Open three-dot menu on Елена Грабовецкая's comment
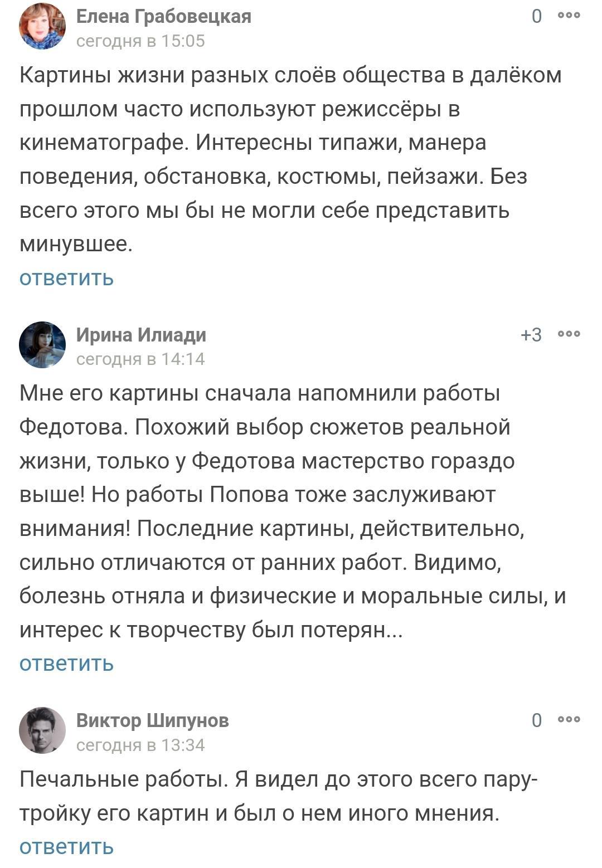This screenshot has width=602, height=868. (x=569, y=16)
